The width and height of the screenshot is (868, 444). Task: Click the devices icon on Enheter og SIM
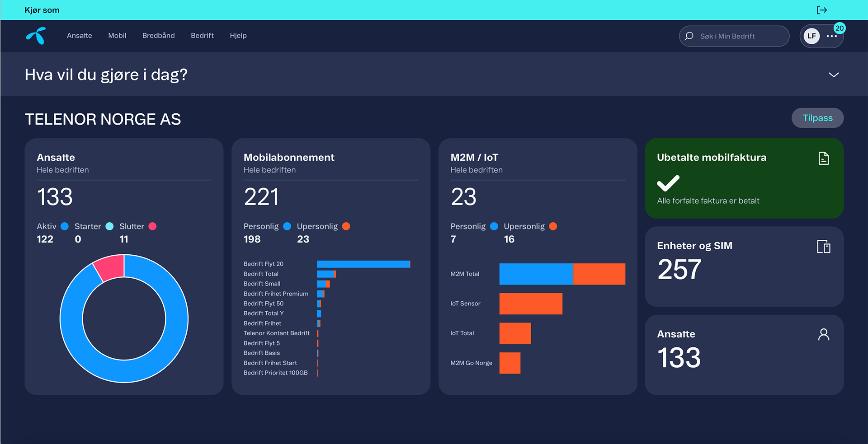click(824, 247)
